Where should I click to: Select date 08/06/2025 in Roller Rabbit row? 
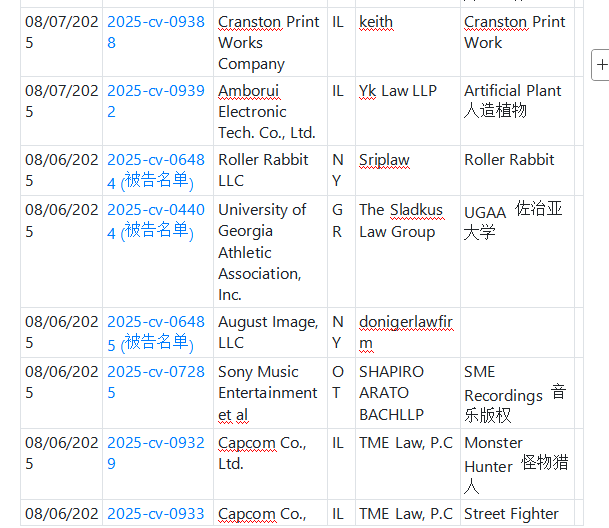61,171
